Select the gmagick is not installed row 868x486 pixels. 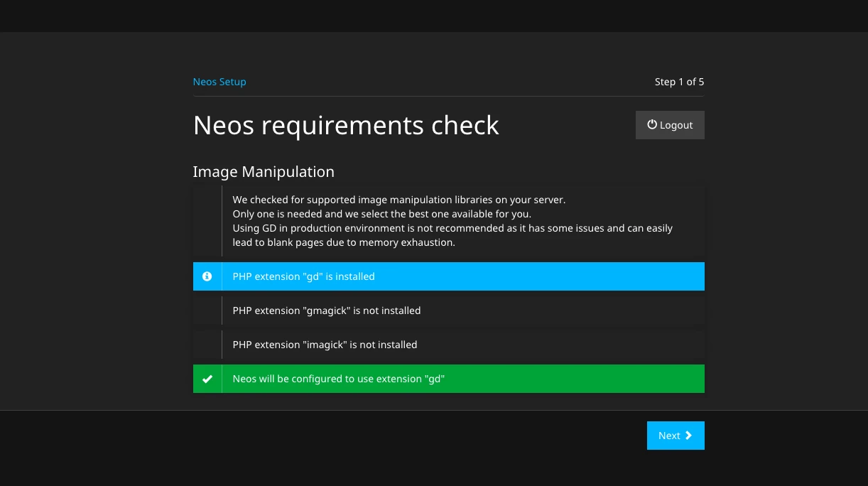point(449,310)
